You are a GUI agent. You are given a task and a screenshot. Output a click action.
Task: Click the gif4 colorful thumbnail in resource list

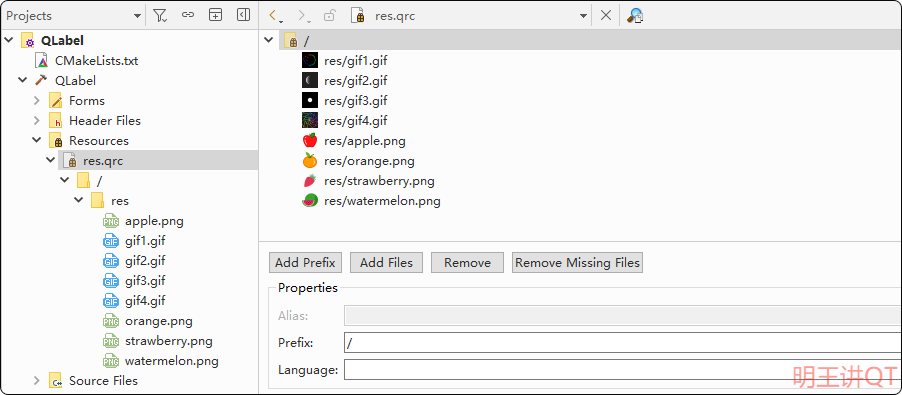310,120
